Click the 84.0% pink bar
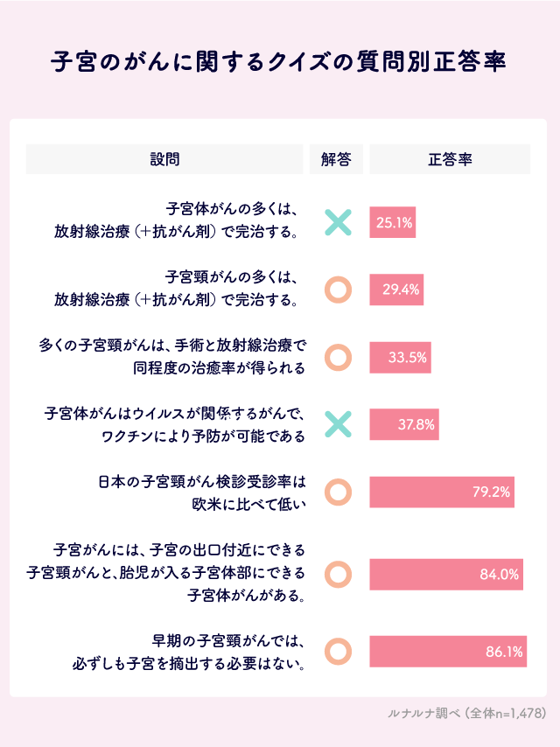This screenshot has width=560, height=747. pos(446,575)
